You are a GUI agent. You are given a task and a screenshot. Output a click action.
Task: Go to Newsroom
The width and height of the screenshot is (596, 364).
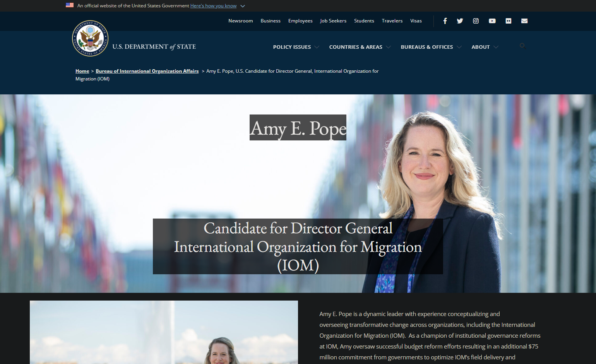(x=241, y=21)
